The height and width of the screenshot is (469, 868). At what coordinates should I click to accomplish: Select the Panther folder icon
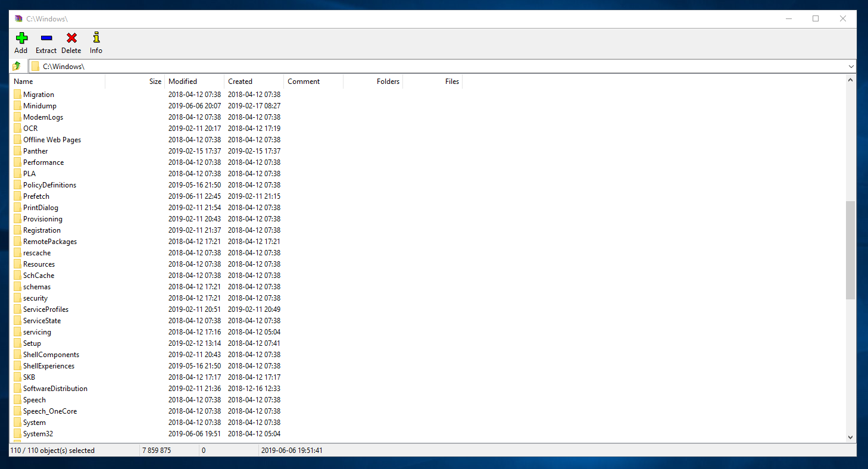point(17,151)
